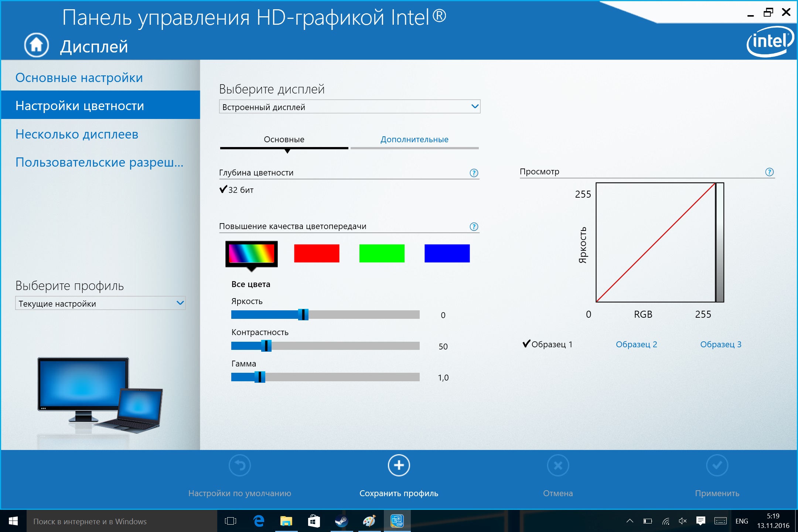Click the Применить checkmark icon
The height and width of the screenshot is (532, 798).
coord(717,465)
